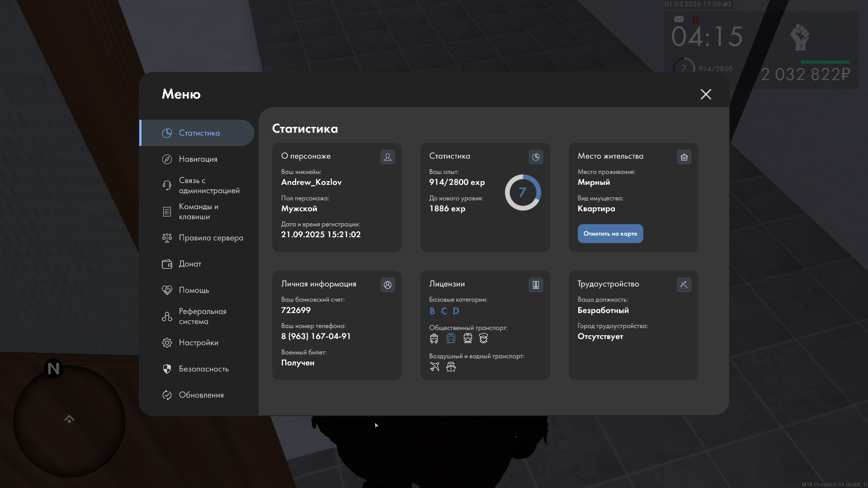Select the Статистика tab in the sidebar
This screenshot has width=868, height=488.
pos(199,133)
